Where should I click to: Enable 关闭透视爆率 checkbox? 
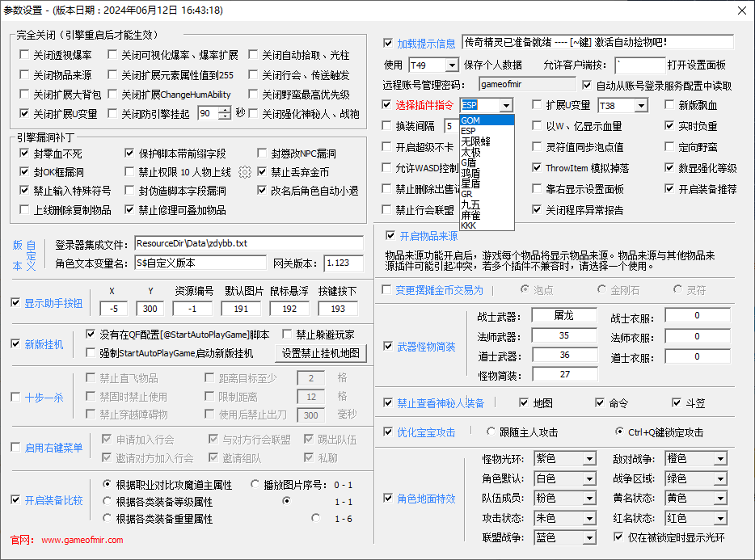24,54
